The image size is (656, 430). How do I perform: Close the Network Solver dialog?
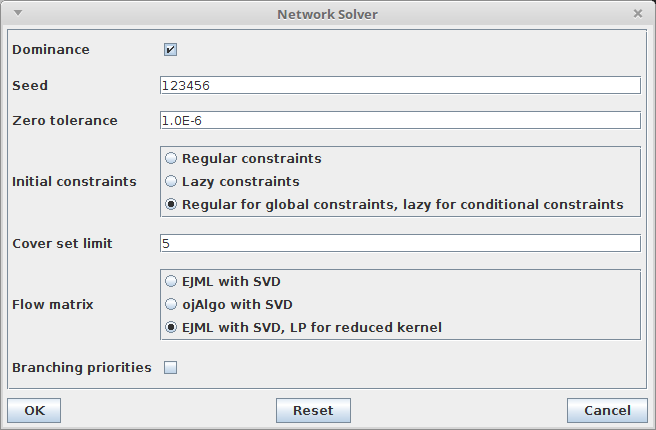pyautogui.click(x=638, y=14)
